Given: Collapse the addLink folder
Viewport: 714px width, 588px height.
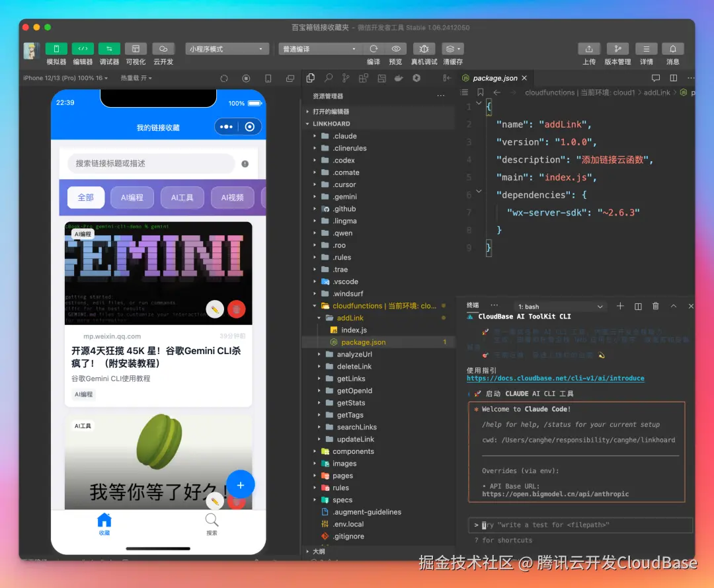Looking at the screenshot, I should pyautogui.click(x=378, y=318).
